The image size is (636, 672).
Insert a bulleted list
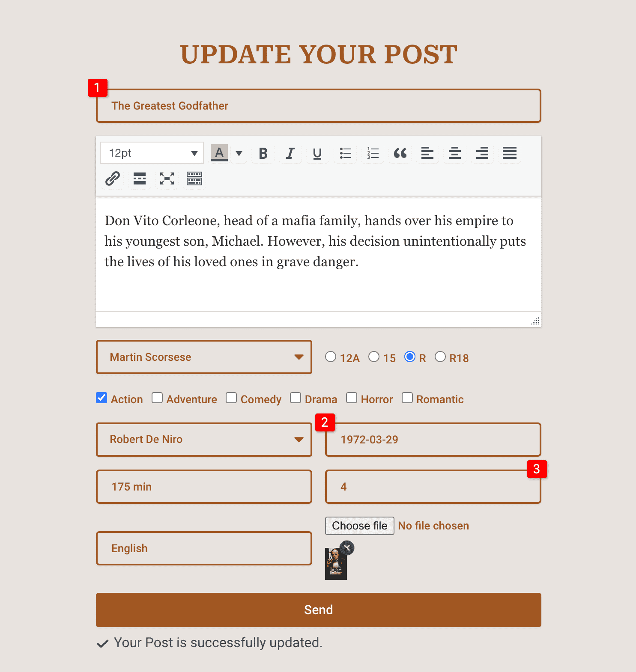[345, 153]
